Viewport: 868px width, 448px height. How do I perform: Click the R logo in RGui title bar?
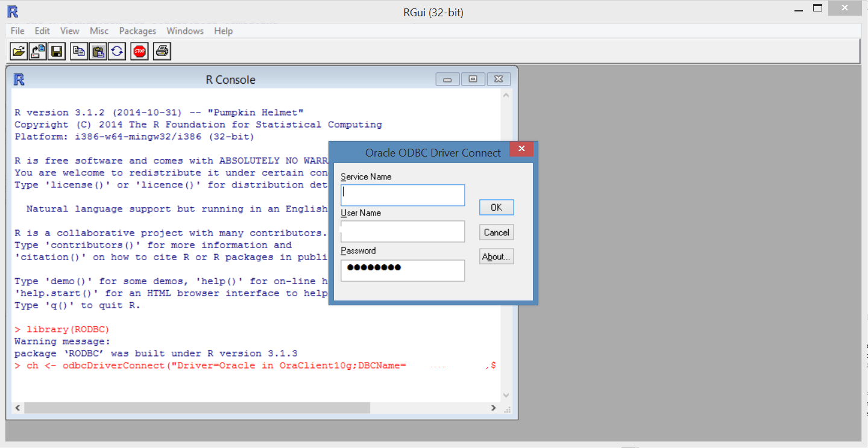click(x=13, y=11)
